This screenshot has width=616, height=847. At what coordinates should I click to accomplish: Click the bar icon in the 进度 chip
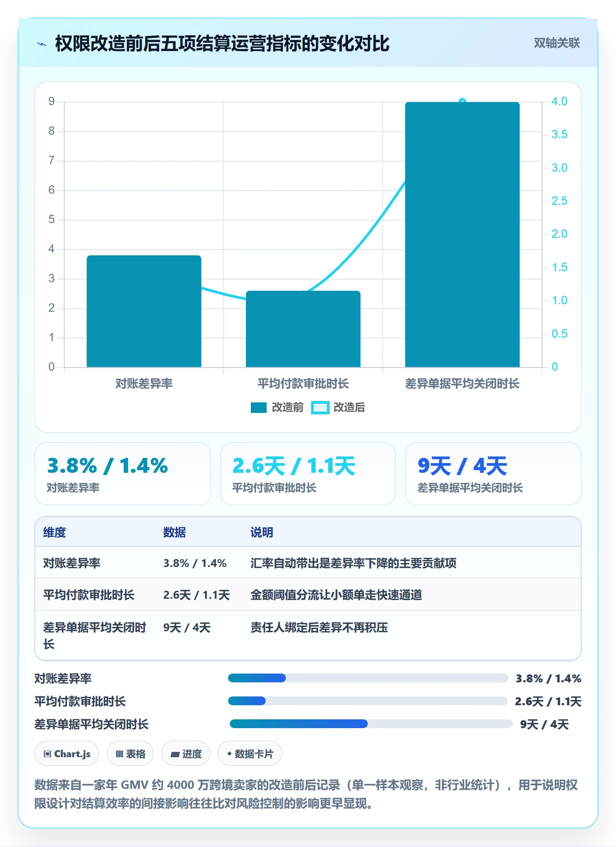[175, 754]
